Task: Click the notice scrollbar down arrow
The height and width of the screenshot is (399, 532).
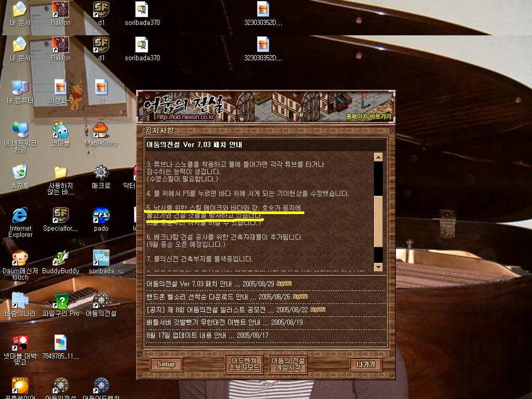Action: click(378, 267)
